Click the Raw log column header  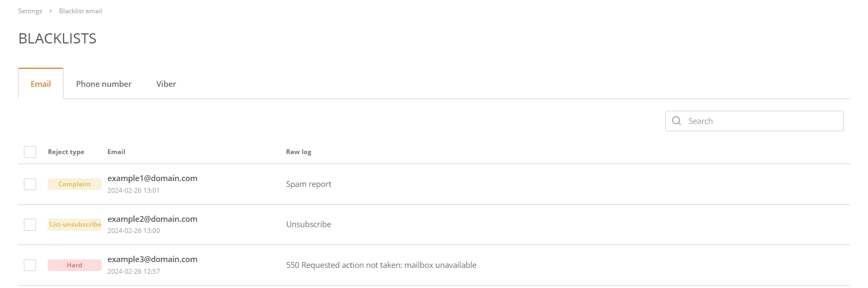click(x=299, y=152)
